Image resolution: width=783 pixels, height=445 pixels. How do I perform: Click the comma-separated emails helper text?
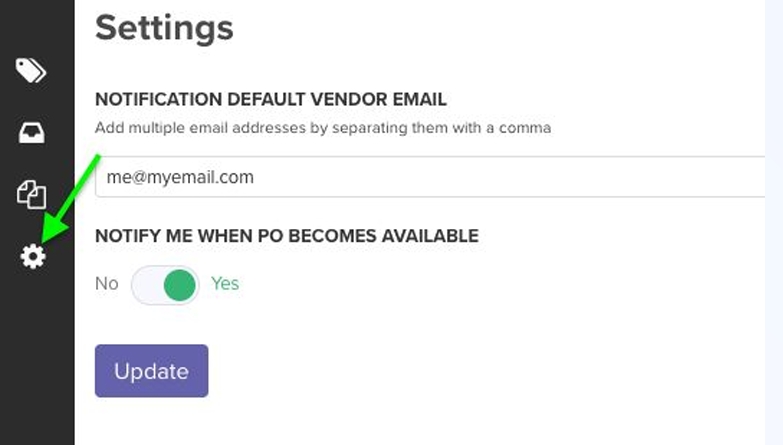[x=322, y=128]
